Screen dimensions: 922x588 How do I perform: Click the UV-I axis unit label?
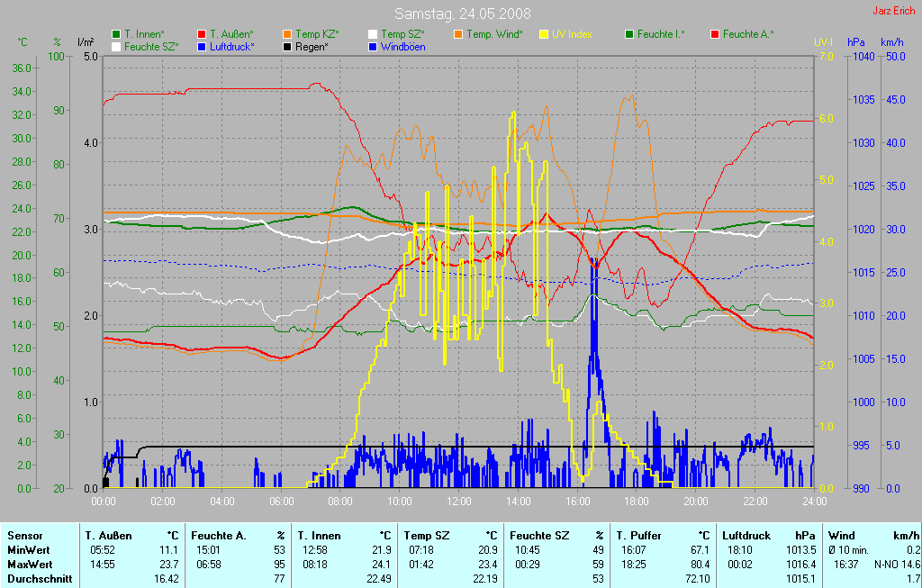pyautogui.click(x=823, y=42)
